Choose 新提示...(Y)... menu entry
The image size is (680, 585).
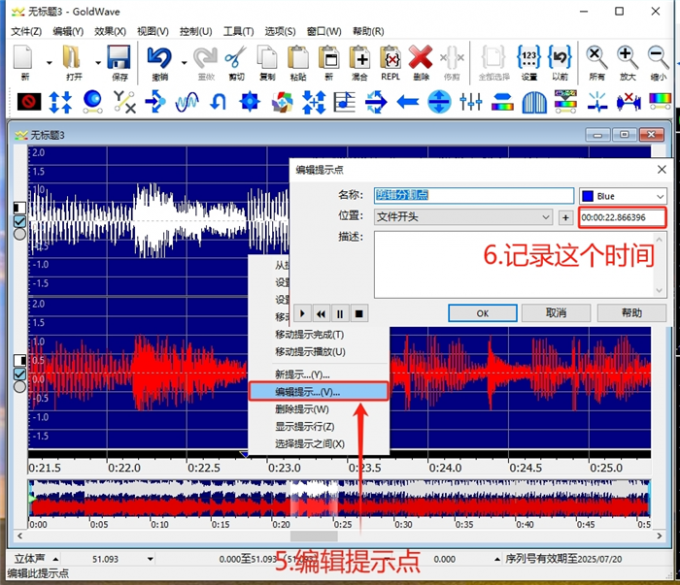319,374
